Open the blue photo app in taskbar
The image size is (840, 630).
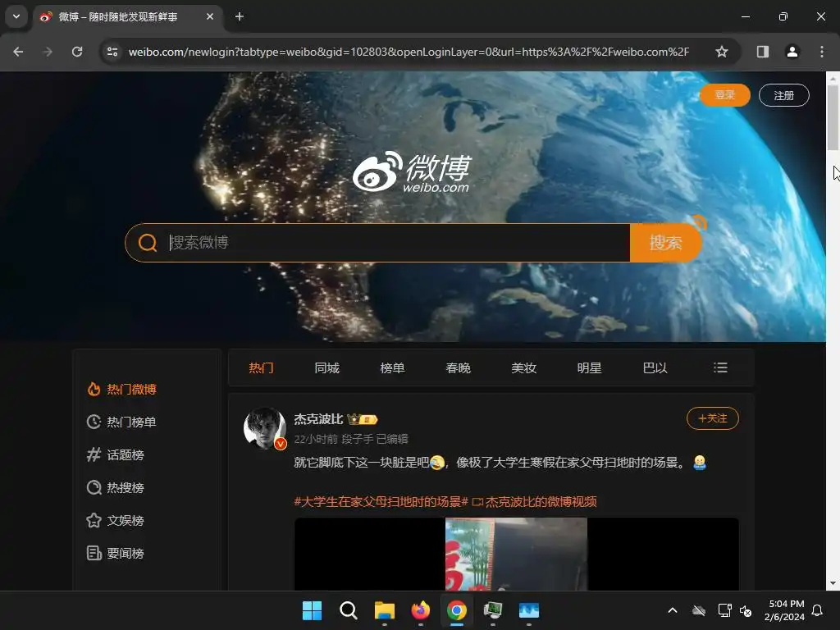click(529, 610)
